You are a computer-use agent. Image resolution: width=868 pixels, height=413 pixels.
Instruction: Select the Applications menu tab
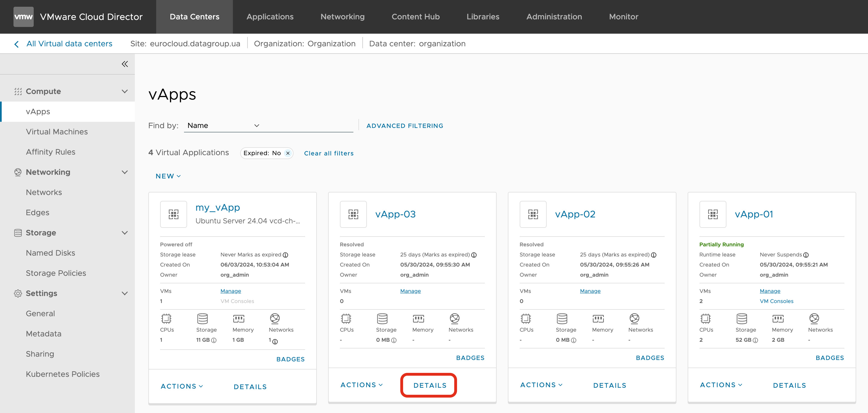270,17
